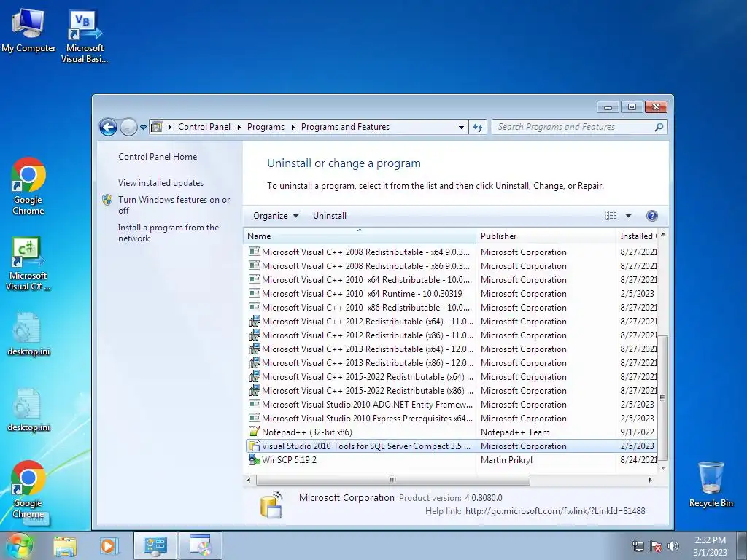Click the network tray icon

(638, 546)
